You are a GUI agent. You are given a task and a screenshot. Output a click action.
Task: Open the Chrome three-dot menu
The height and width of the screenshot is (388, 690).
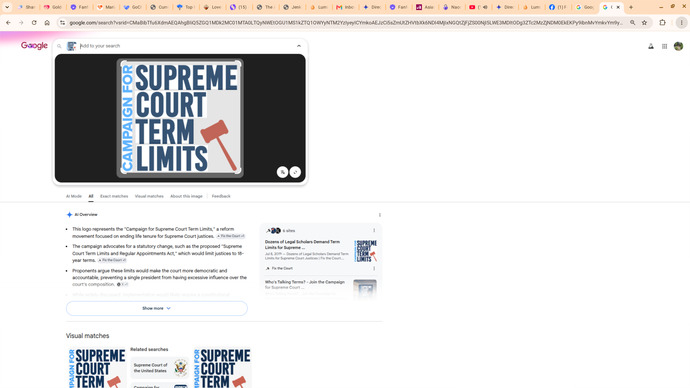point(681,22)
